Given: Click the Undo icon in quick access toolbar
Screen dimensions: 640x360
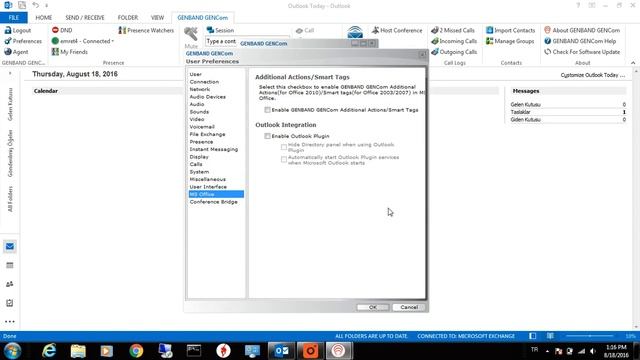Looking at the screenshot, I should point(36,5).
